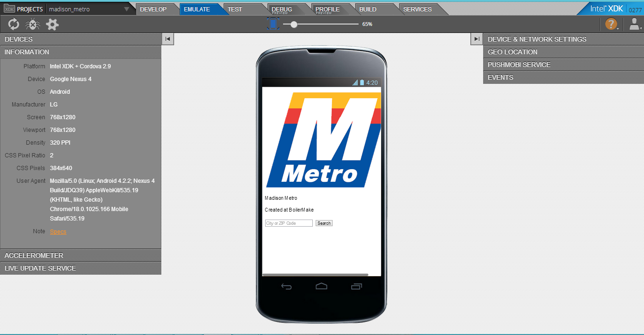This screenshot has height=335, width=644.
Task: Click Created at BoilerMake text
Action: [289, 210]
